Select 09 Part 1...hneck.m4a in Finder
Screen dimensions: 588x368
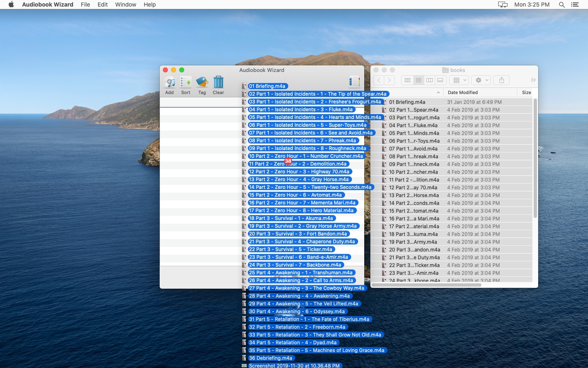[414, 164]
